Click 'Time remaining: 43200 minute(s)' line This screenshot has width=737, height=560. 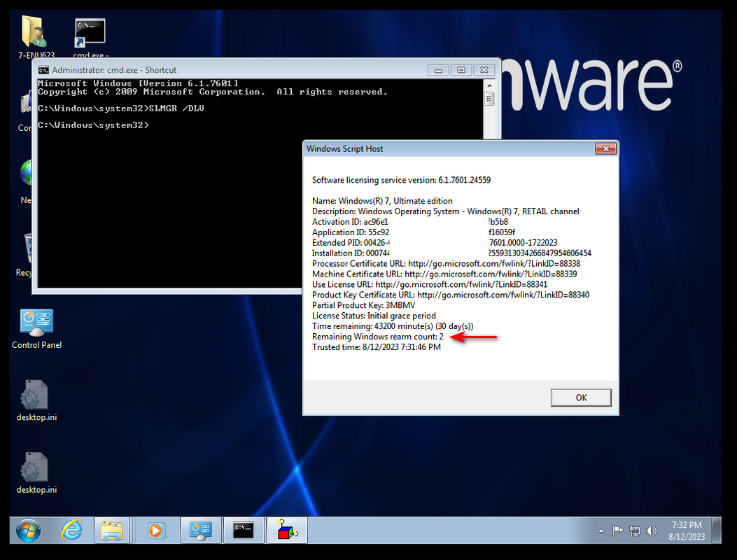(x=393, y=326)
